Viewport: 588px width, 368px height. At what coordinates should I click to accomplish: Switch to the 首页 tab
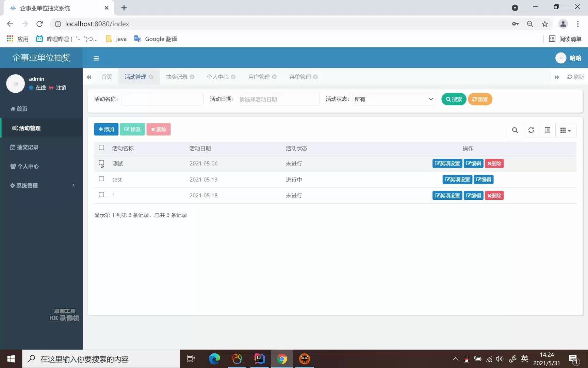click(x=107, y=77)
